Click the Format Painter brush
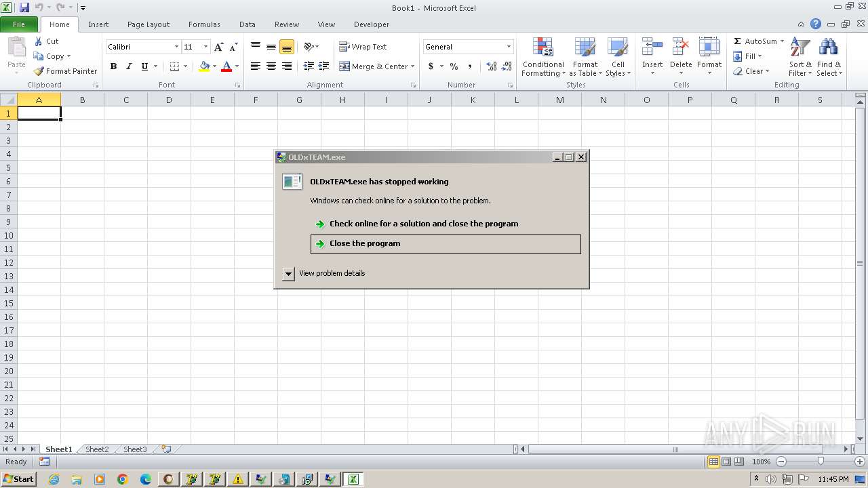The height and width of the screenshot is (488, 868). tap(39, 71)
